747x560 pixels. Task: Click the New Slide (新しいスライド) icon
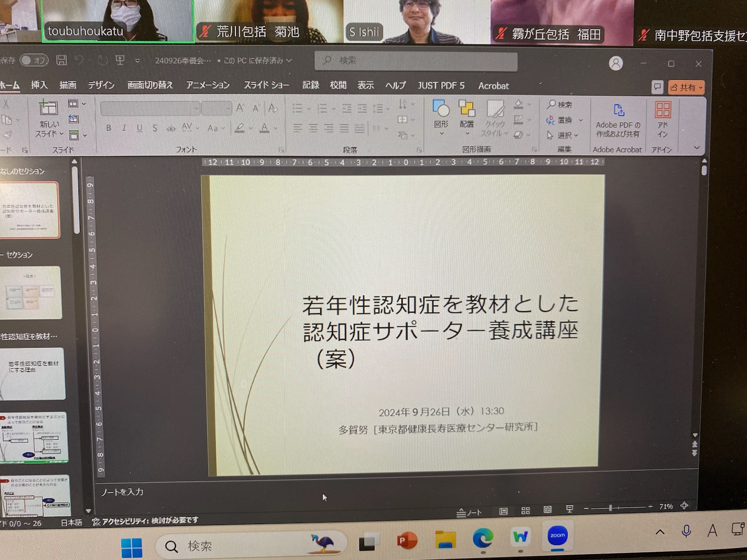pos(48,109)
